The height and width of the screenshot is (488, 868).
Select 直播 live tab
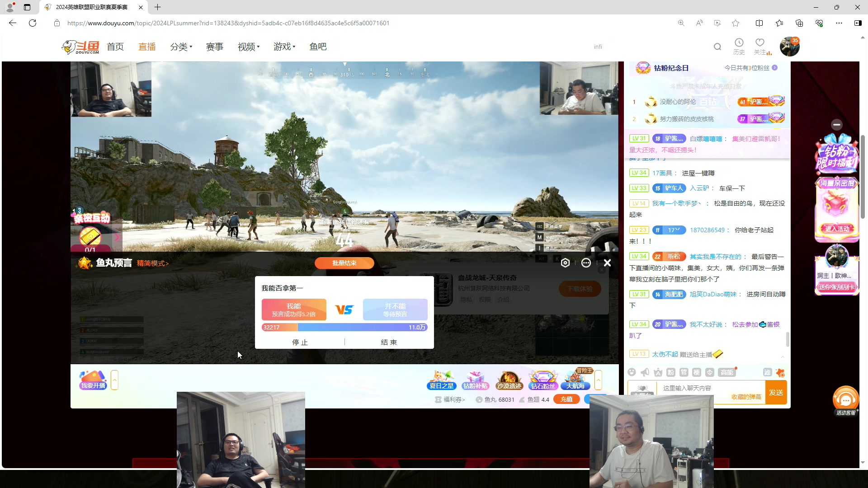click(147, 47)
